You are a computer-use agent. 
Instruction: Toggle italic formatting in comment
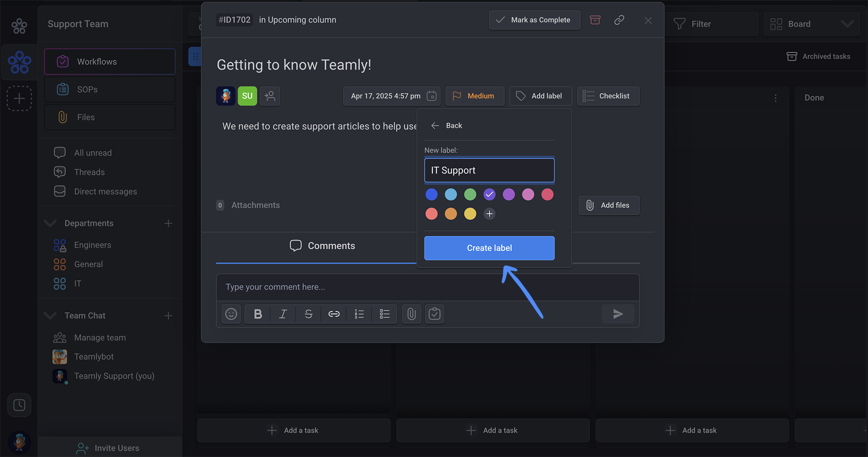(283, 314)
